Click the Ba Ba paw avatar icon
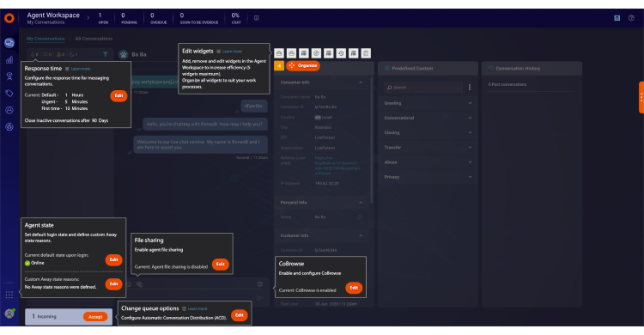 point(123,54)
